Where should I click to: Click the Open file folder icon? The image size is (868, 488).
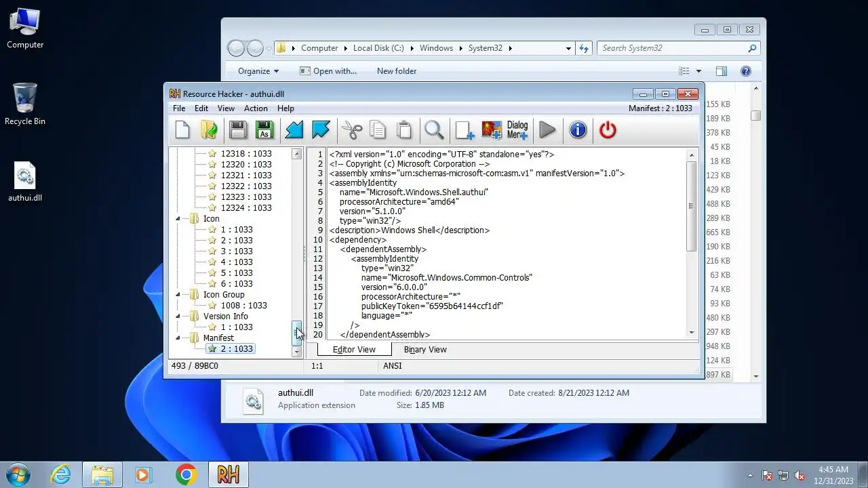210,129
